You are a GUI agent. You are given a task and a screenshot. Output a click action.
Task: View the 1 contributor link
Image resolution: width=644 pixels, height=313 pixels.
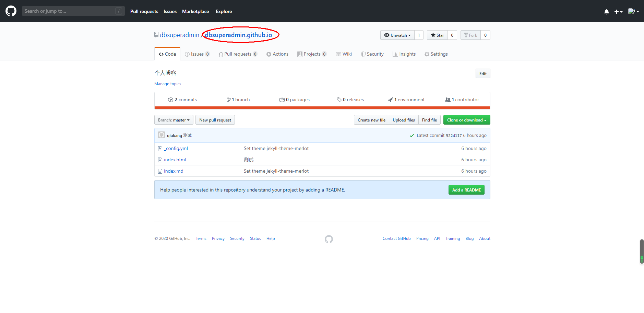point(462,100)
